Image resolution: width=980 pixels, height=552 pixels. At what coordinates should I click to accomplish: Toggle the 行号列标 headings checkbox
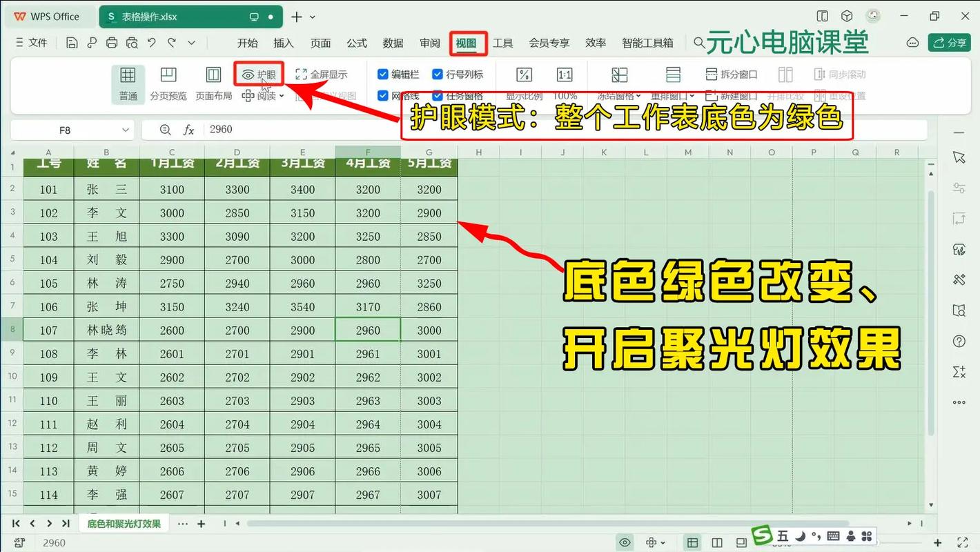437,74
